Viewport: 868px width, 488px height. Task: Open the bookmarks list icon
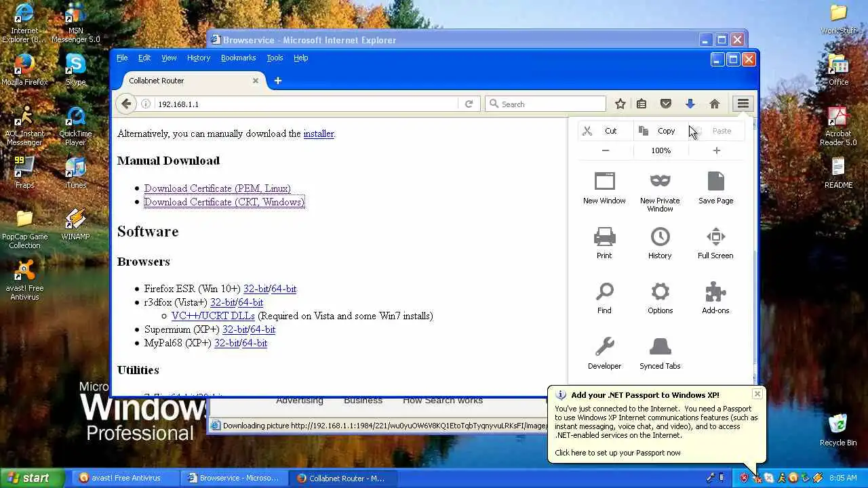click(641, 104)
